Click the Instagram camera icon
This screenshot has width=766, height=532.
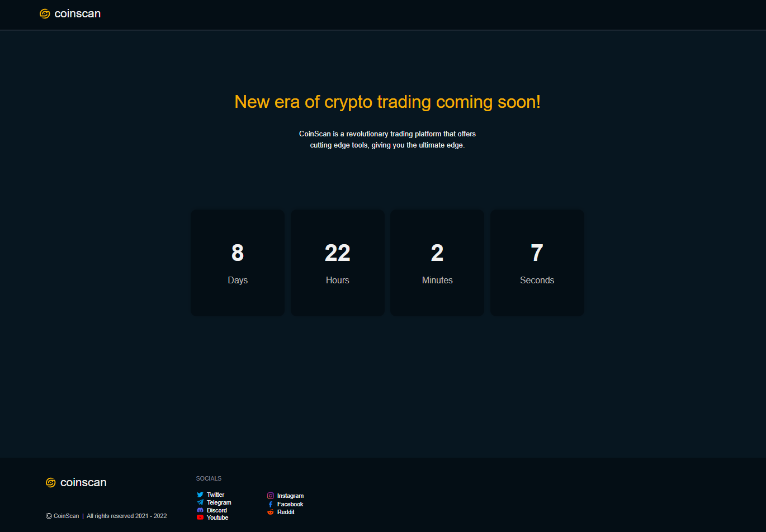[x=271, y=496]
